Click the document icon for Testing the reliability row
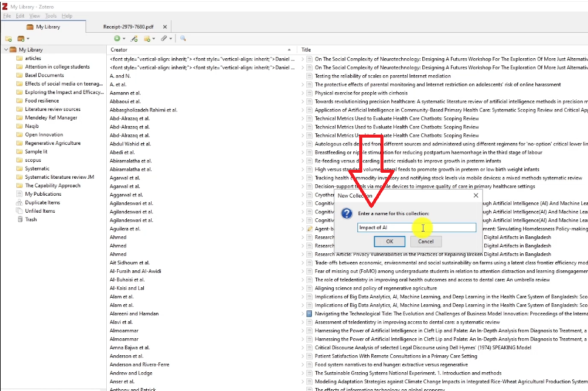This screenshot has width=588, height=391. [309, 76]
